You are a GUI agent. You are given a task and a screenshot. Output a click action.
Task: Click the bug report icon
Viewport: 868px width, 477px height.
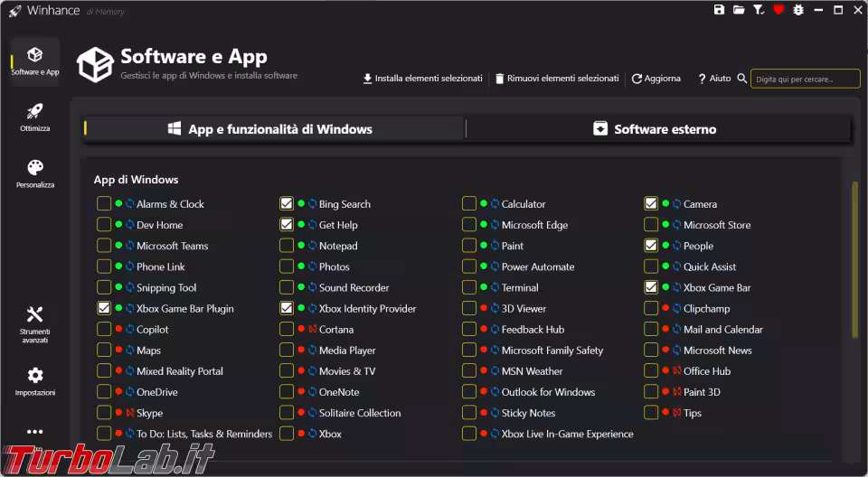click(798, 10)
